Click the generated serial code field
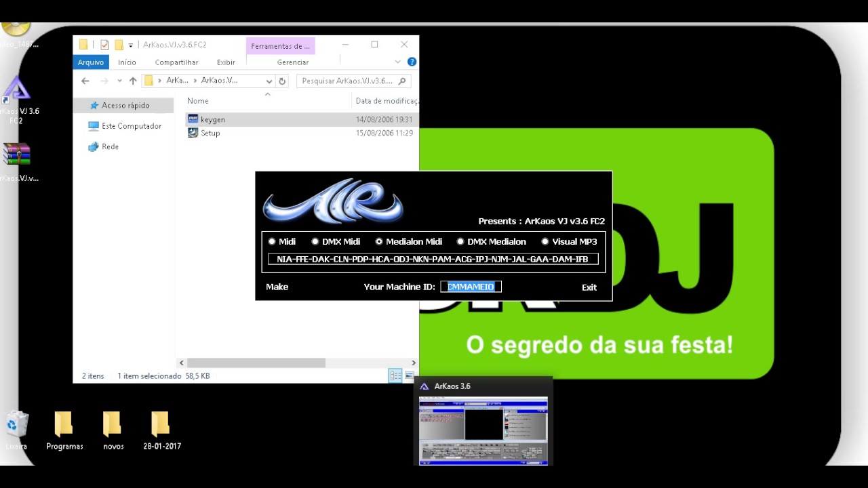Image resolution: width=868 pixels, height=488 pixels. (x=433, y=259)
